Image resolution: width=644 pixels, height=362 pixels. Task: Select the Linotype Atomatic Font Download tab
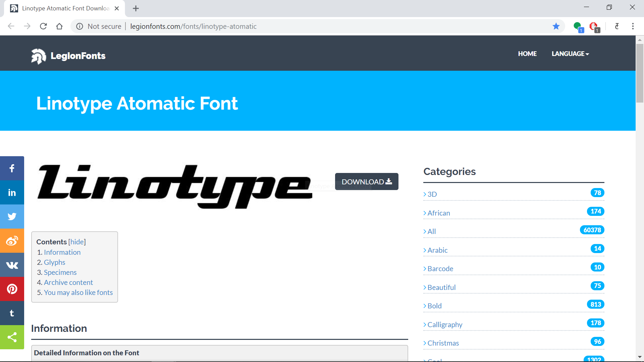coord(64,8)
